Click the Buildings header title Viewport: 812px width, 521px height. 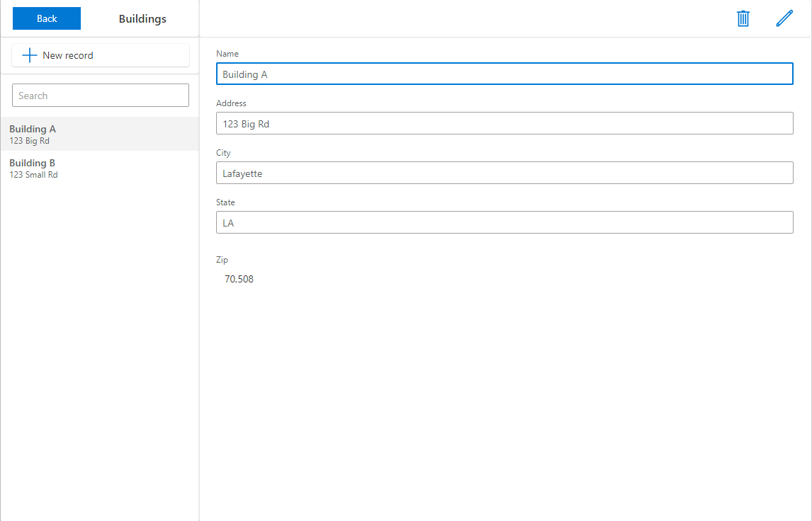[x=142, y=18]
